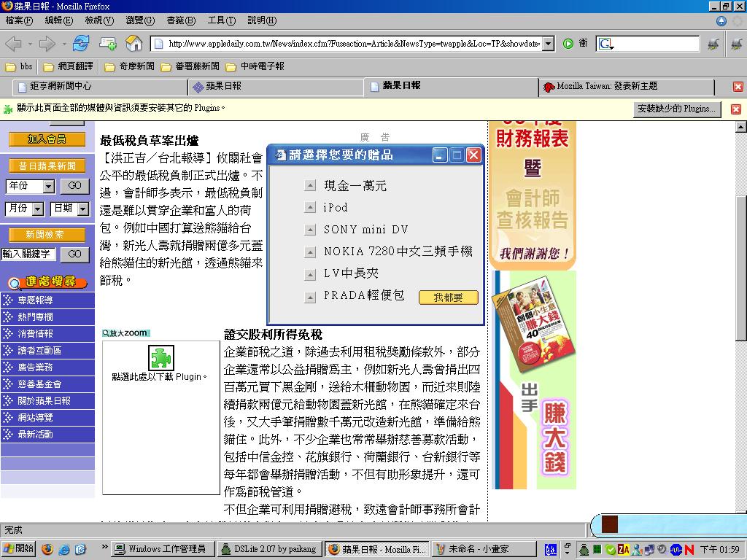Open the Forward button history dropdown arrow
Screen dimensions: 747x560
(64, 44)
